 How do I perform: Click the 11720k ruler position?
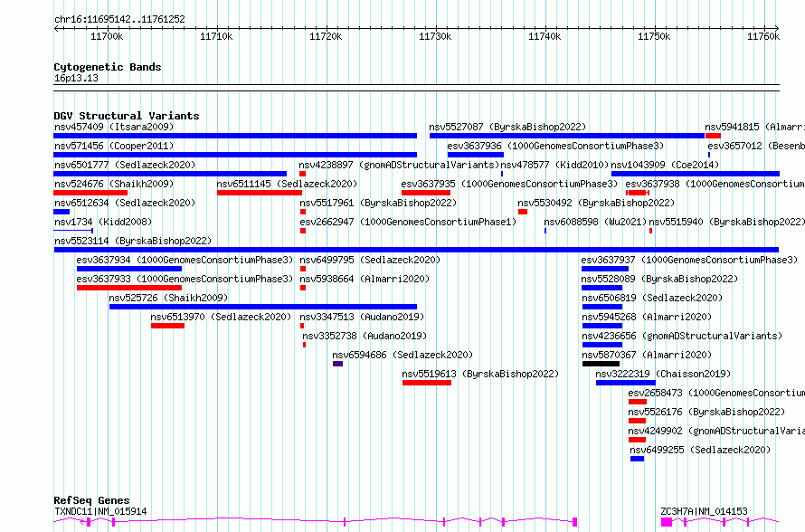coord(326,36)
